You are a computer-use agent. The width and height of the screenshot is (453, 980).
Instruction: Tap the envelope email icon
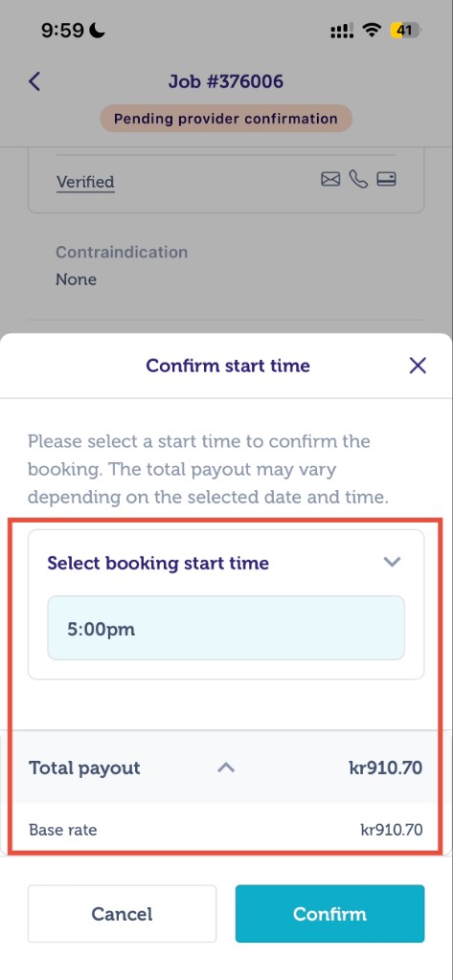pyautogui.click(x=330, y=180)
